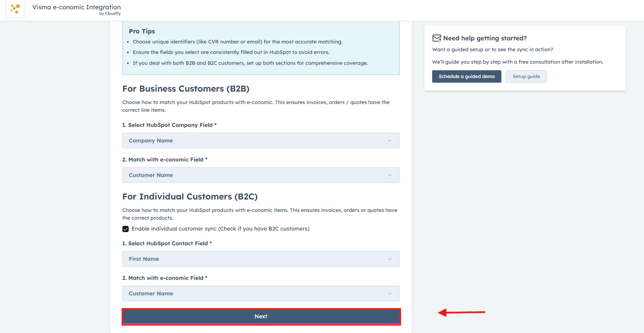
Task: Click the For Business Customers (B2B) heading
Action: (186, 89)
